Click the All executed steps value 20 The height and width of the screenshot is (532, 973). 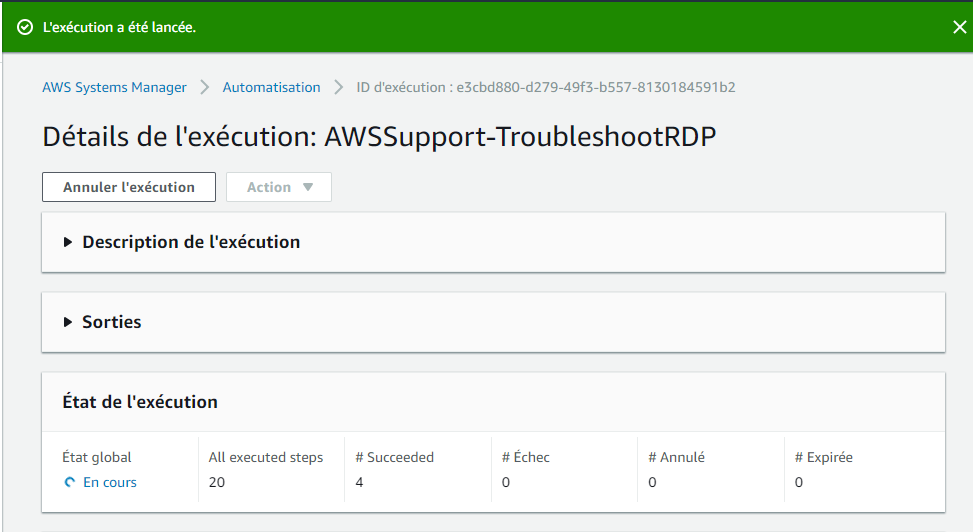[217, 482]
